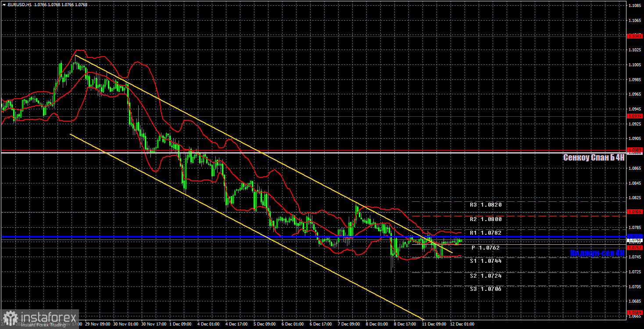
Task: Click 1.0785 on the price axis
Action: [635, 228]
